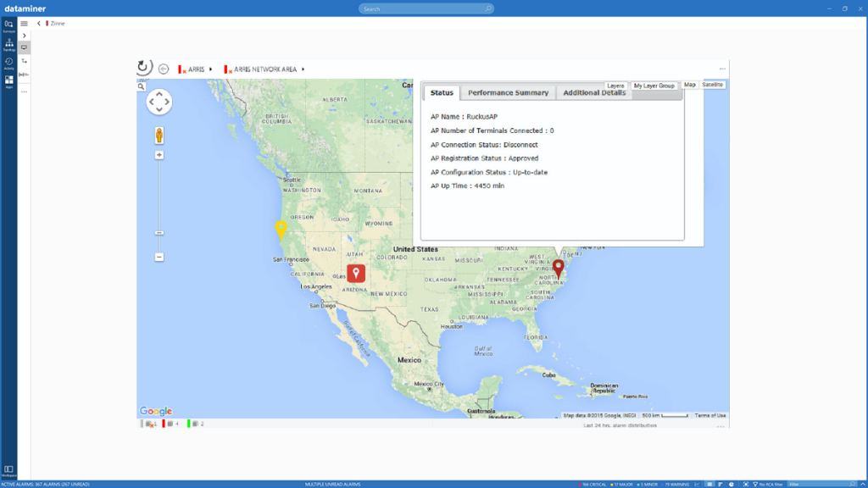Open the Layers dropdown on the map
Image resolution: width=868 pixels, height=488 pixels.
[x=615, y=86]
